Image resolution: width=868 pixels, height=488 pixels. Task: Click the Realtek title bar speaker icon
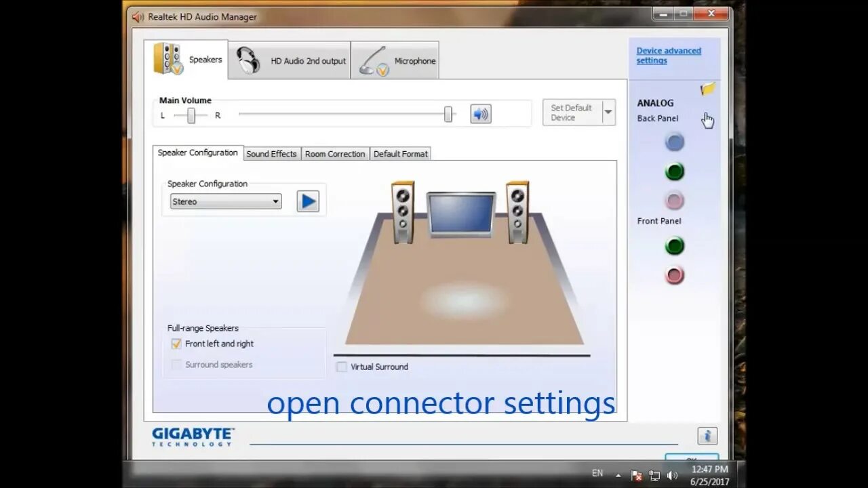click(x=138, y=17)
